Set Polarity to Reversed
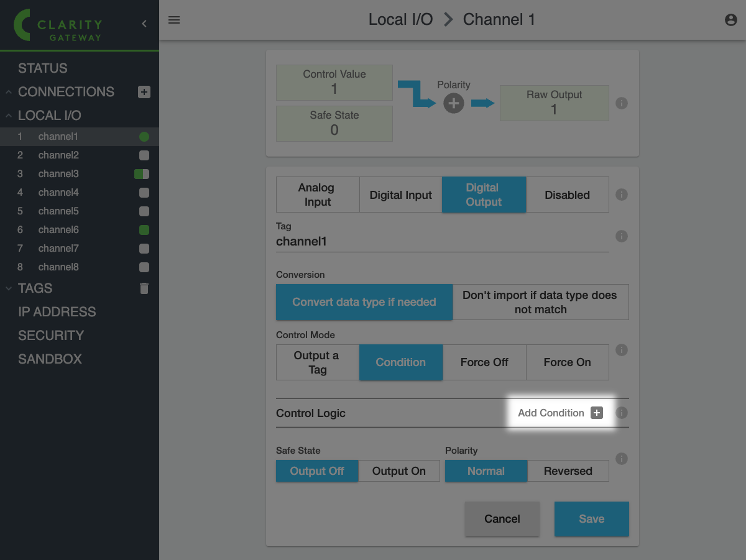Viewport: 746px width, 560px height. (x=568, y=471)
